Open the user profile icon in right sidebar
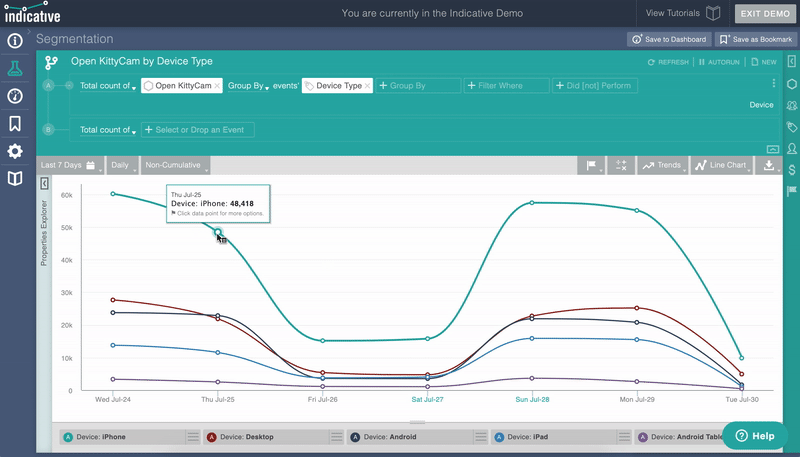The width and height of the screenshot is (800, 457). pos(791,148)
